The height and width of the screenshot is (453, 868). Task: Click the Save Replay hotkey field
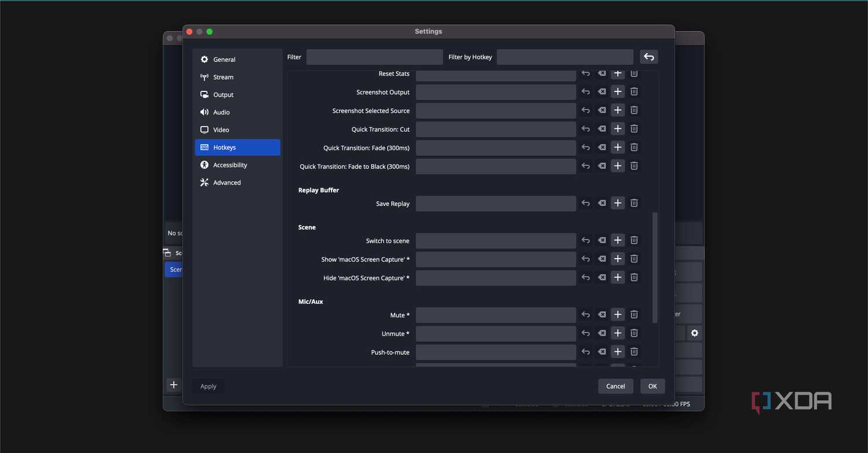click(496, 204)
